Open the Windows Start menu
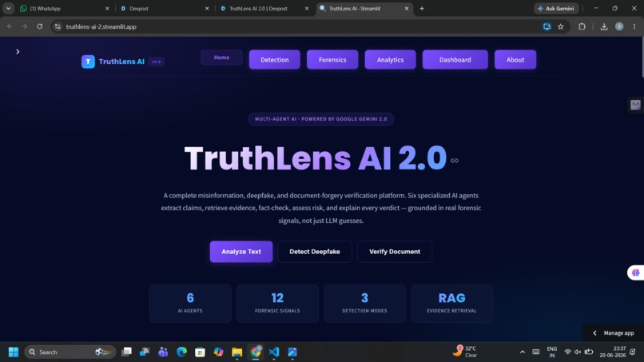Screen dimensions: 644x362 (14, 352)
